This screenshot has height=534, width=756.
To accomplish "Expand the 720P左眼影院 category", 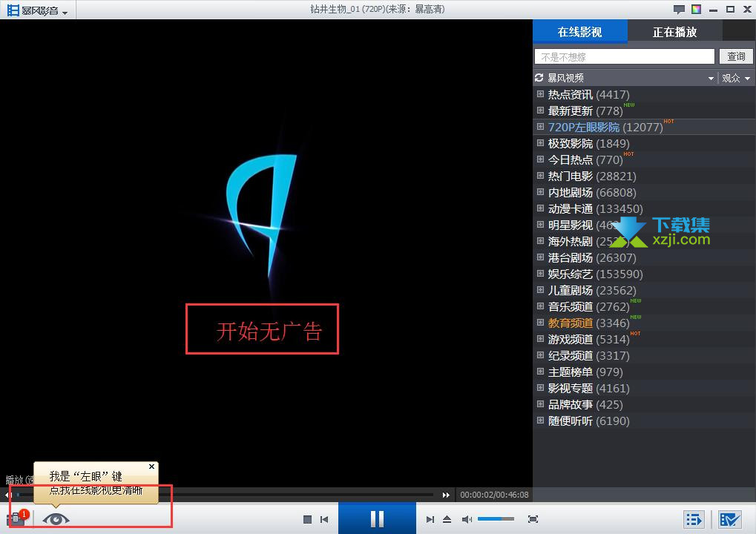I will 541,127.
